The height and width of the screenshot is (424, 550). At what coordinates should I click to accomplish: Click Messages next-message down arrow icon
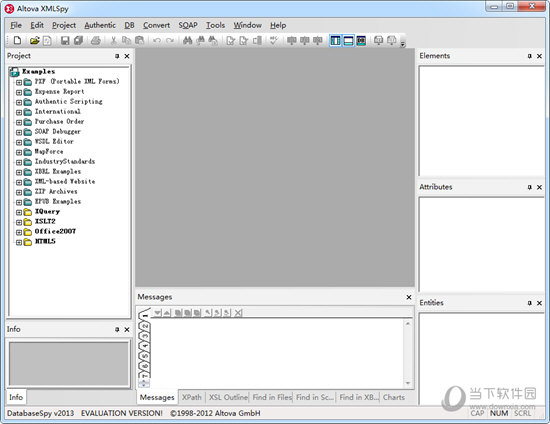click(157, 312)
